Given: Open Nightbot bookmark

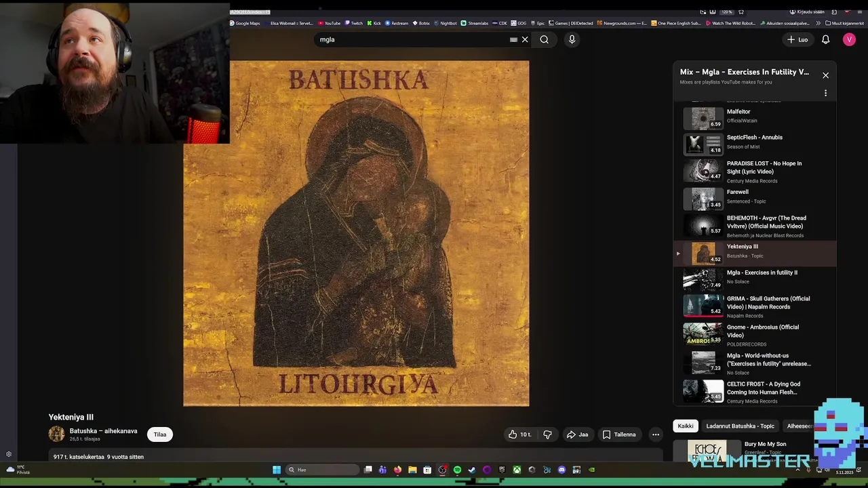Looking at the screenshot, I should pyautogui.click(x=446, y=23).
